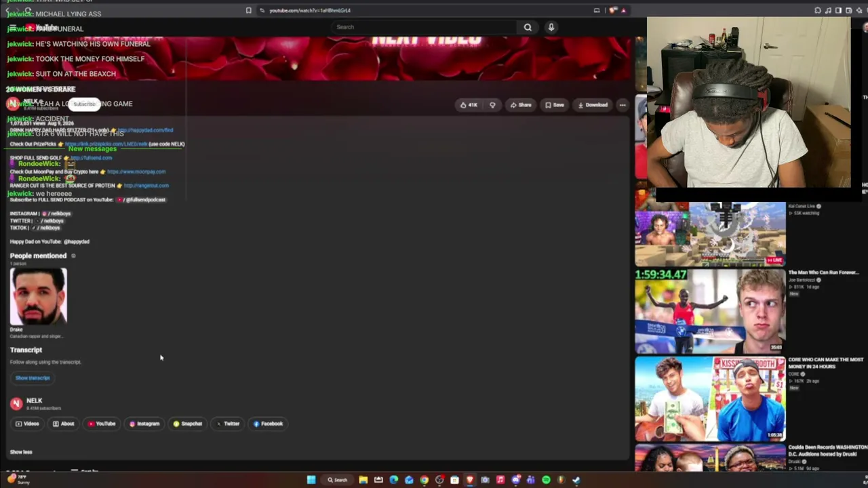868x488 pixels.
Task: Open the NELK Snapchat link chip
Action: tap(188, 424)
